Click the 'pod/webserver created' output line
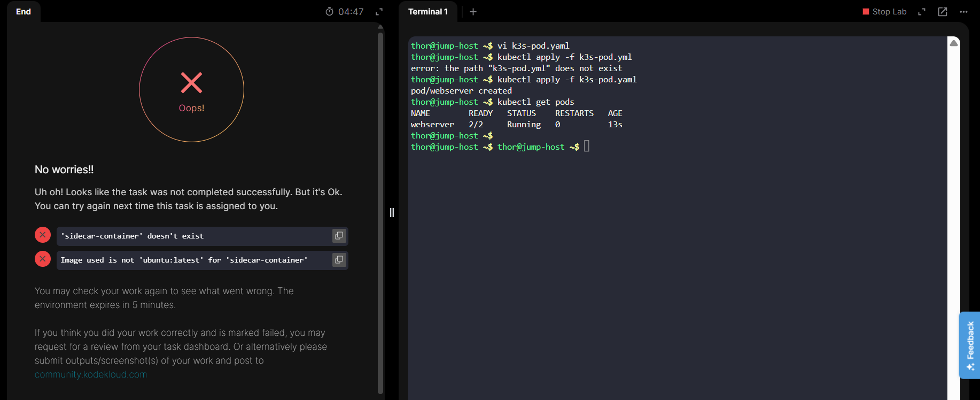 pyautogui.click(x=461, y=91)
